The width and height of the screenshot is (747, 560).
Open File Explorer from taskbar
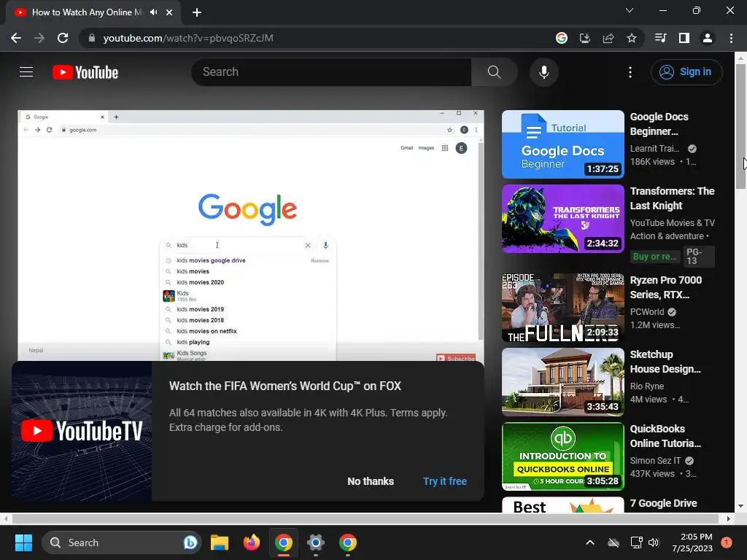point(220,542)
